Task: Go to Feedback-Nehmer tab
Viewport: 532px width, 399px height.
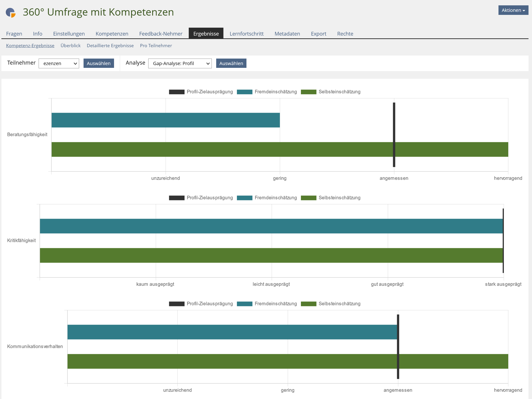Action: pos(161,34)
